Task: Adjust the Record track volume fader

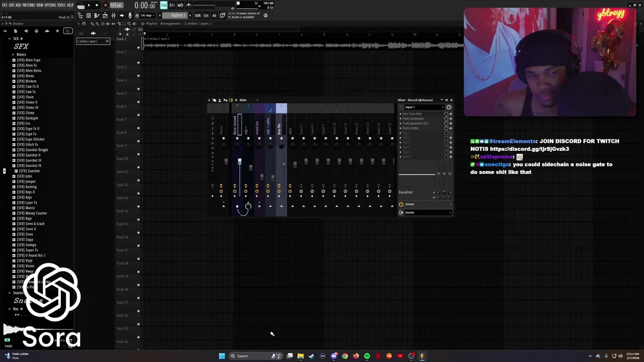Action: [239, 161]
